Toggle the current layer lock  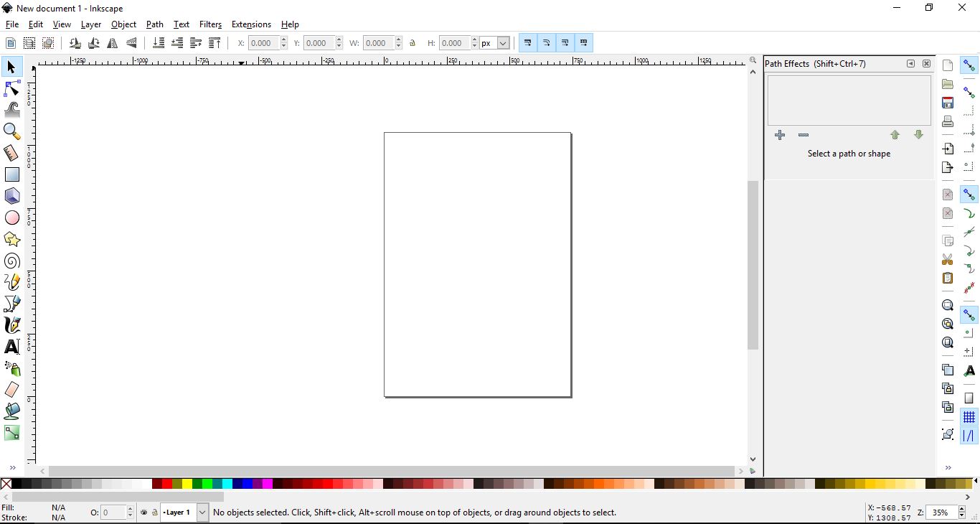click(155, 513)
